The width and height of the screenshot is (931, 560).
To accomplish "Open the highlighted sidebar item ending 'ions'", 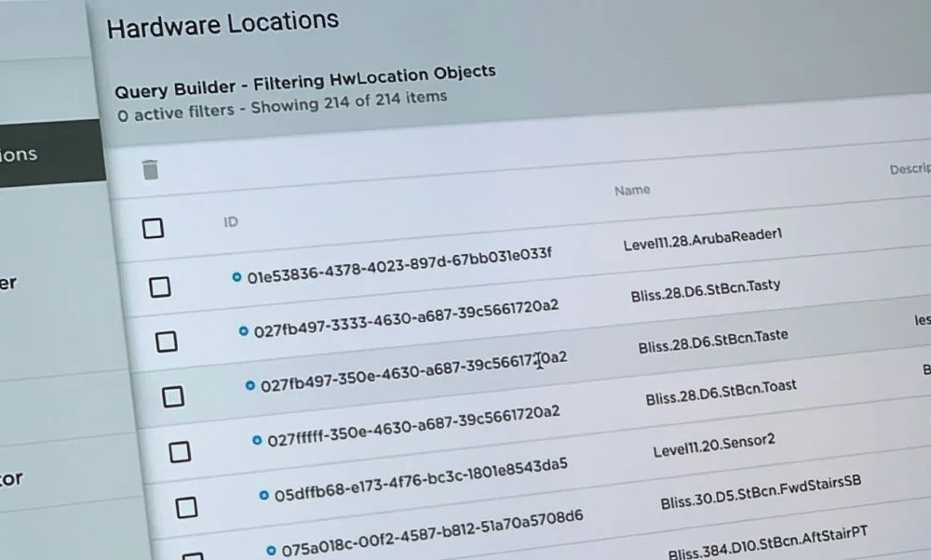I will pos(52,153).
